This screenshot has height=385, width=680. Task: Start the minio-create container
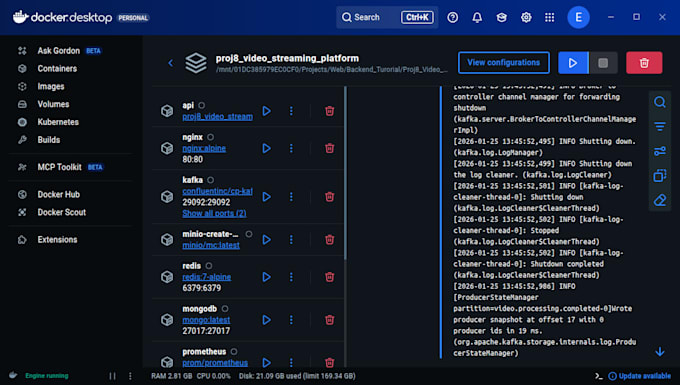coord(266,240)
